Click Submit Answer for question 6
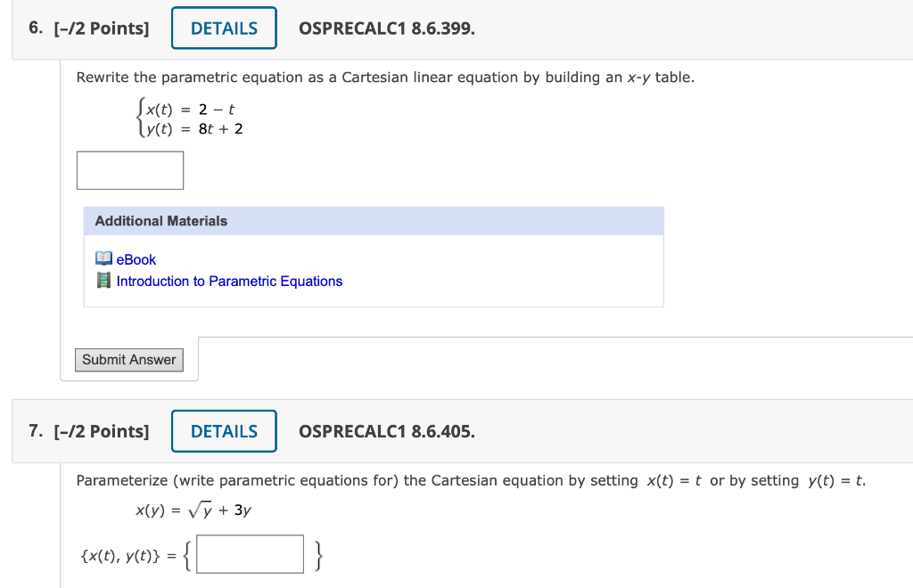 click(x=128, y=359)
